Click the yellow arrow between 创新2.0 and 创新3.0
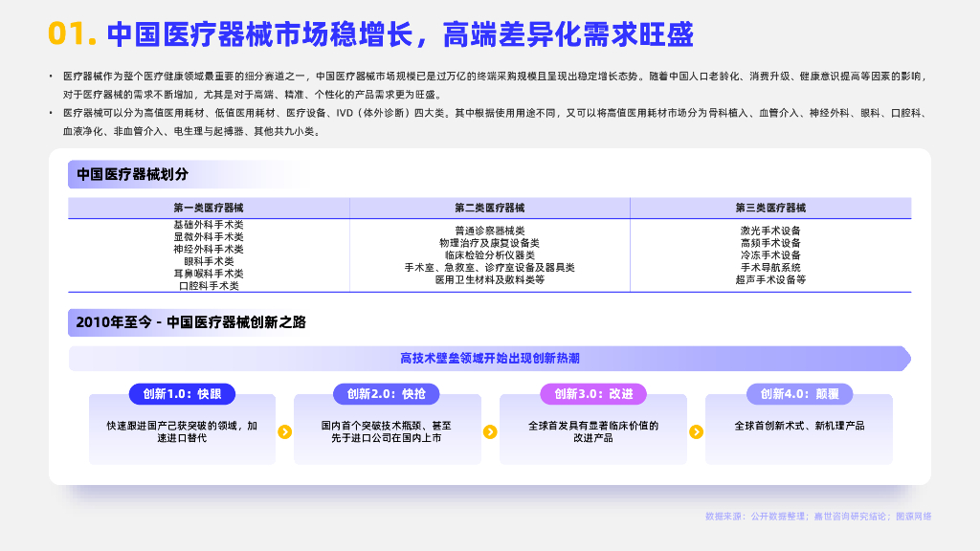 (490, 431)
